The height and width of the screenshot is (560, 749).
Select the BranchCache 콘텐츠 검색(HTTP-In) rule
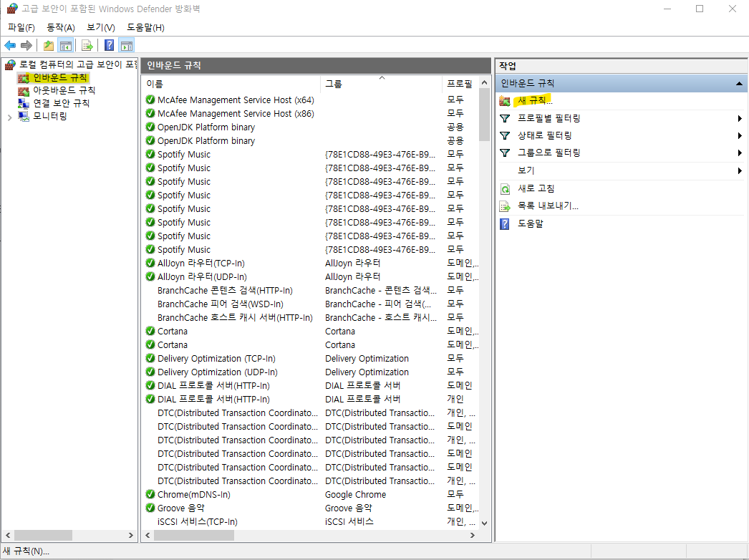[311, 291]
